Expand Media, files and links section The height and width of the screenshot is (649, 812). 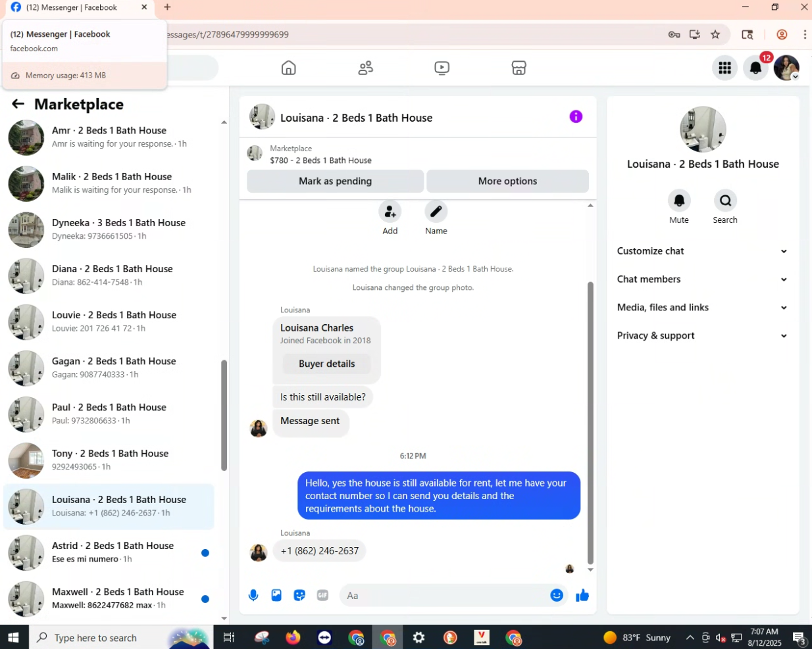pyautogui.click(x=702, y=308)
